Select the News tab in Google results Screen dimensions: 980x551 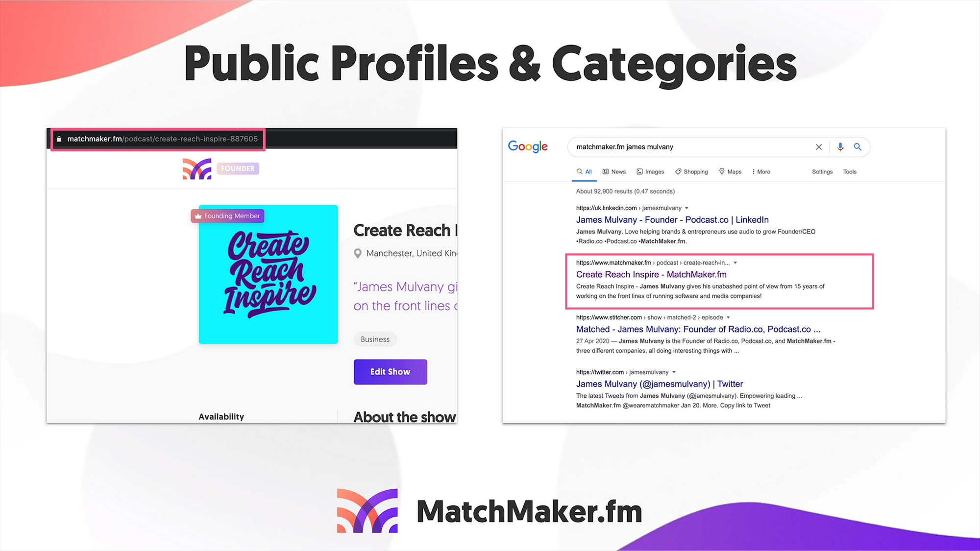click(616, 171)
